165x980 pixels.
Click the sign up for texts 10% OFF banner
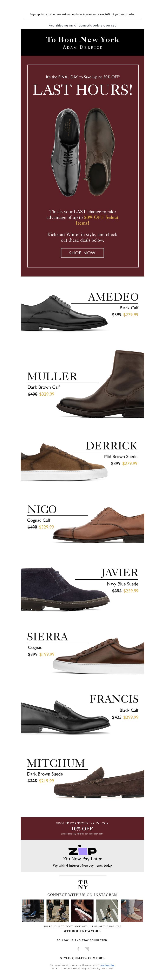pos(82,828)
